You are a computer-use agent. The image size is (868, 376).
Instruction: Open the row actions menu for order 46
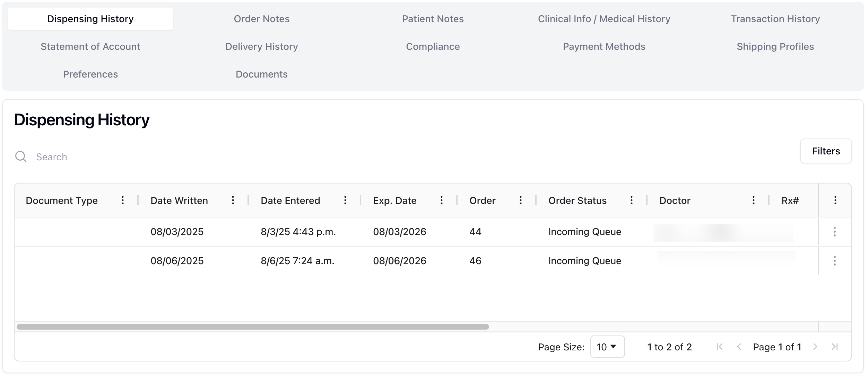(834, 261)
